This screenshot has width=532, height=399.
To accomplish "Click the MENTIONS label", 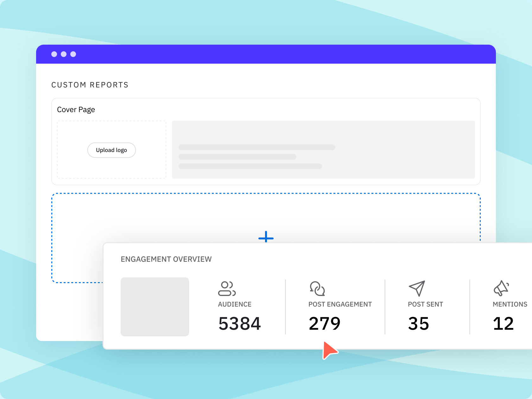I will (x=510, y=304).
